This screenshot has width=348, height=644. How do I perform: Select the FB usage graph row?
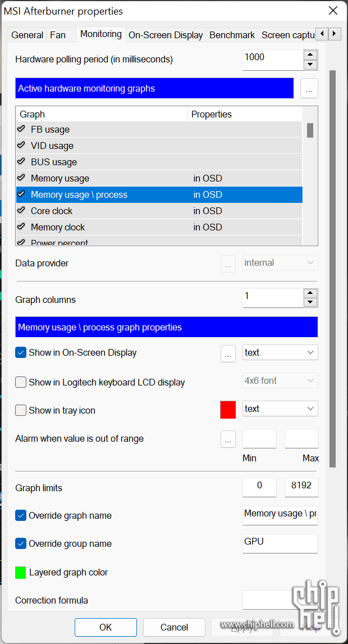click(x=159, y=129)
